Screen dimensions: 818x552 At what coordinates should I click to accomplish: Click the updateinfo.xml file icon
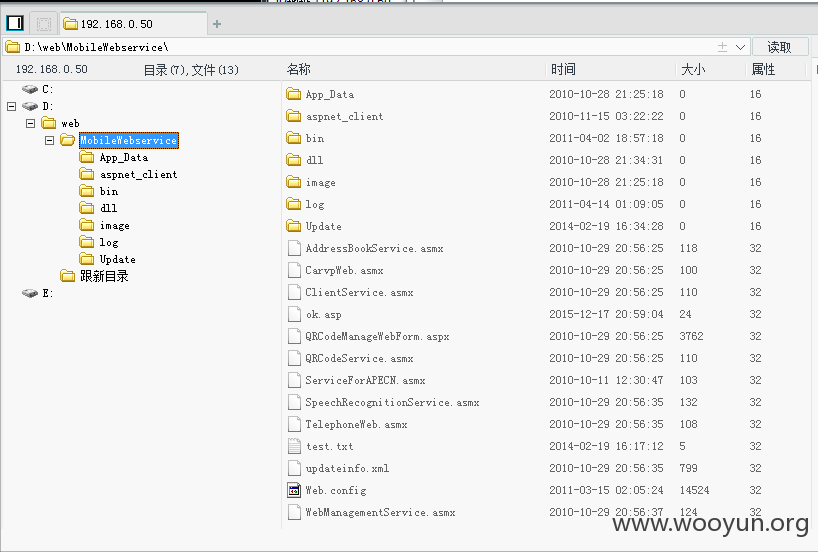[x=294, y=468]
